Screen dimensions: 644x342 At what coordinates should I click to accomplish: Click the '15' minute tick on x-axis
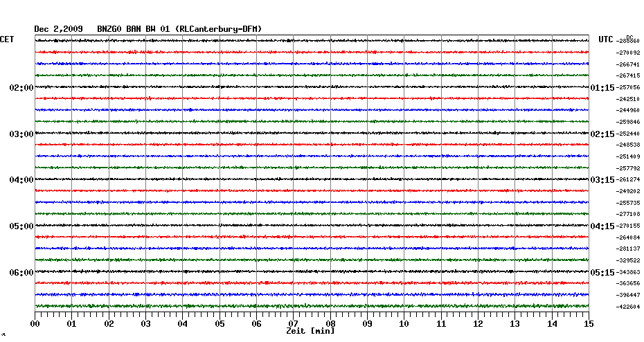pos(589,323)
